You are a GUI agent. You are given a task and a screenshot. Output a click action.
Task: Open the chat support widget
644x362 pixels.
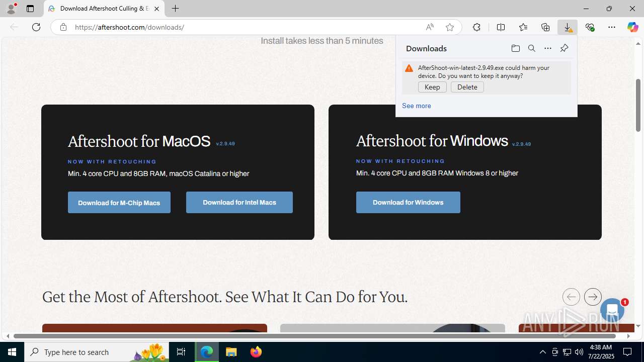tap(612, 310)
